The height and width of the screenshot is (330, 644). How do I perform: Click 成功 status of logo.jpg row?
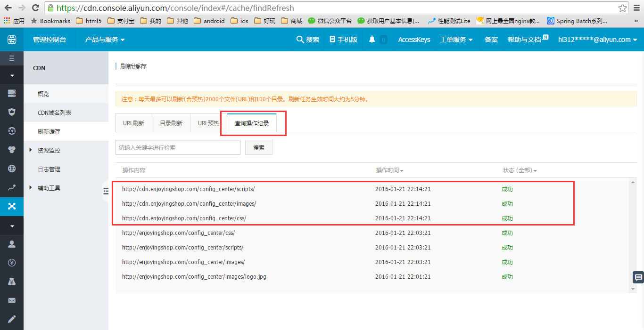coord(507,277)
